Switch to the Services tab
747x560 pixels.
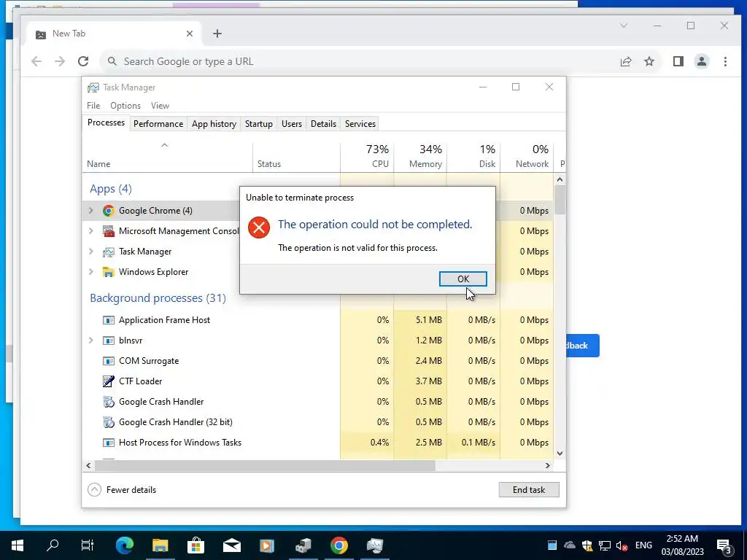(x=360, y=124)
